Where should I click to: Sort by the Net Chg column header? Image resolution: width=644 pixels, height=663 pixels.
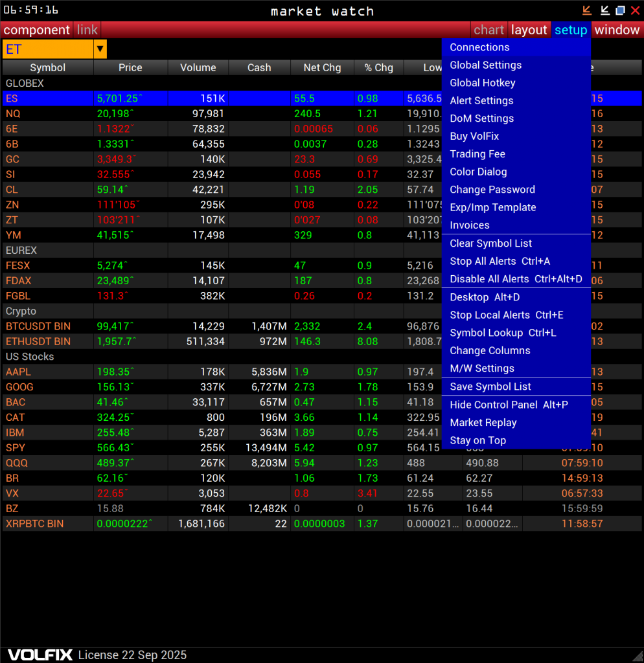coord(322,67)
